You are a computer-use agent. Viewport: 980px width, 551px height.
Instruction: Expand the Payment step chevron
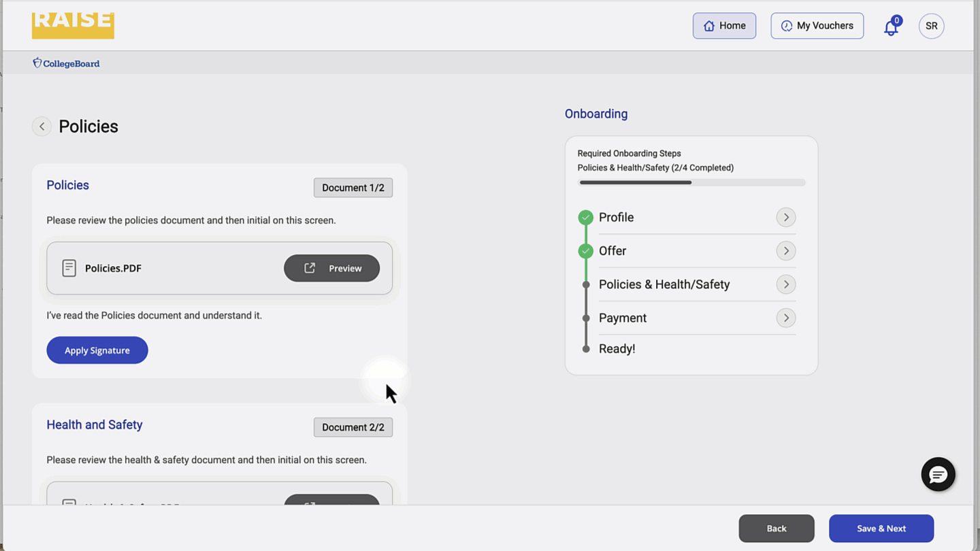[785, 318]
